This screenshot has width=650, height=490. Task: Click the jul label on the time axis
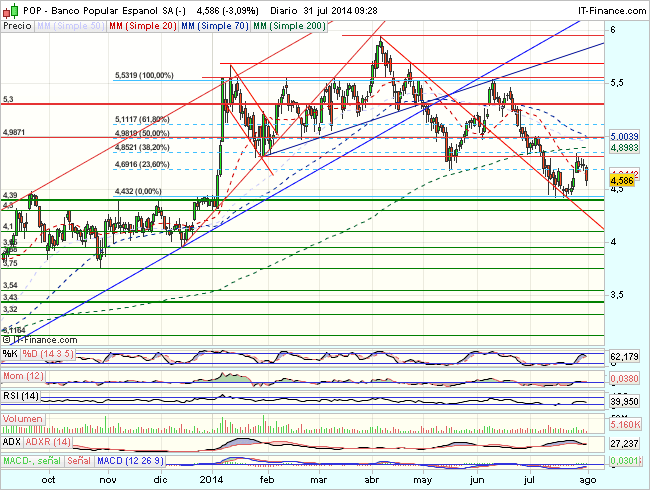[529, 480]
